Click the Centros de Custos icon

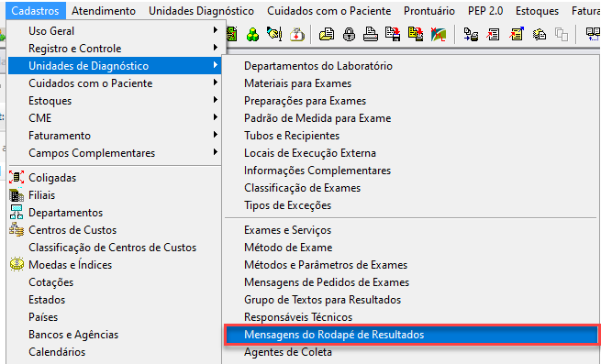click(17, 230)
